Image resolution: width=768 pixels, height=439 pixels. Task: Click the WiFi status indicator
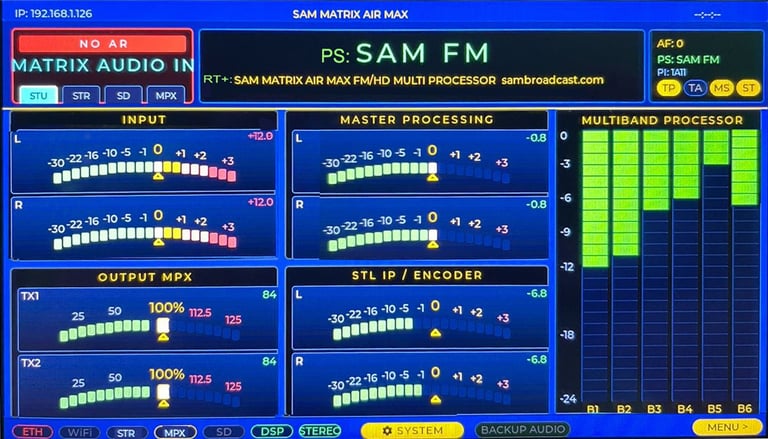click(x=80, y=432)
